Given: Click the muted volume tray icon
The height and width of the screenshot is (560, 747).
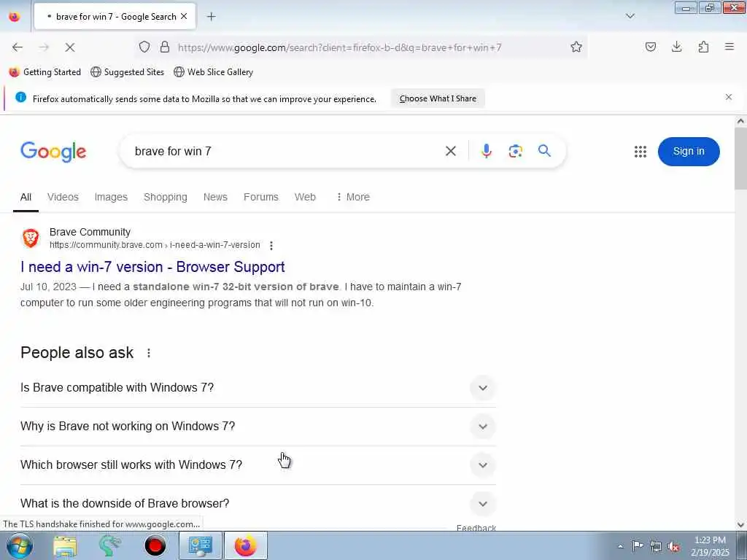Looking at the screenshot, I should click(673, 547).
